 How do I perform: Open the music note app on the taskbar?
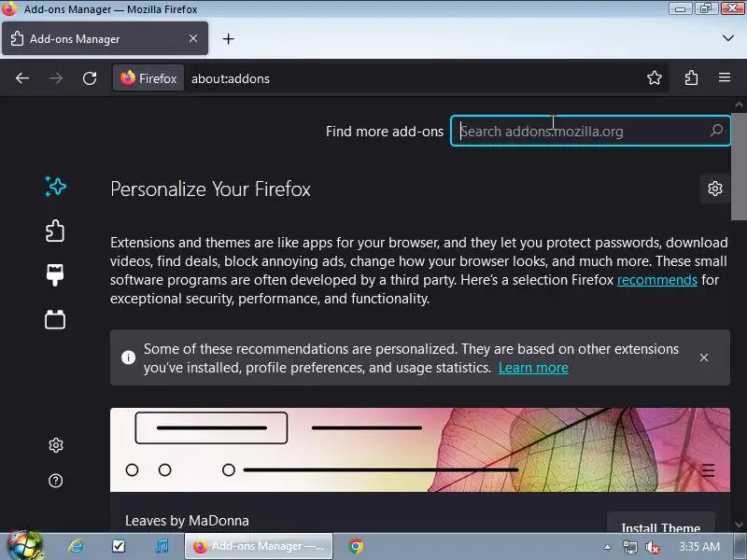pyautogui.click(x=162, y=546)
